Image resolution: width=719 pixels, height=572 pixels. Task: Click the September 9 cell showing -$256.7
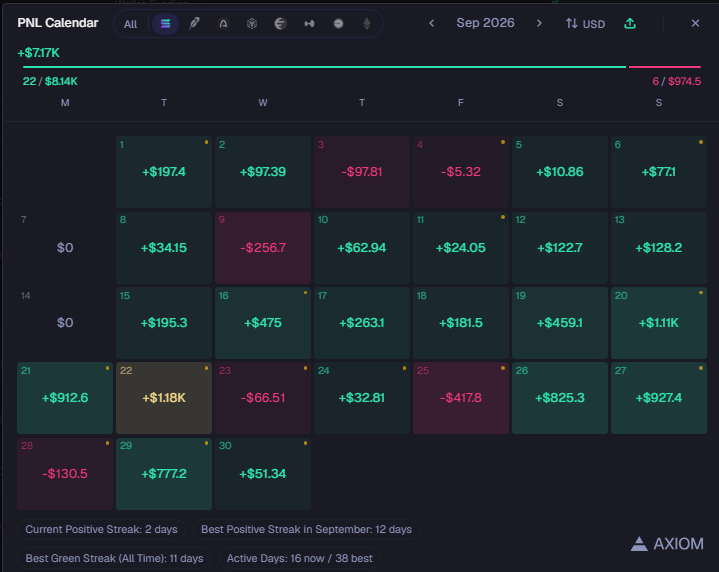tap(263, 248)
